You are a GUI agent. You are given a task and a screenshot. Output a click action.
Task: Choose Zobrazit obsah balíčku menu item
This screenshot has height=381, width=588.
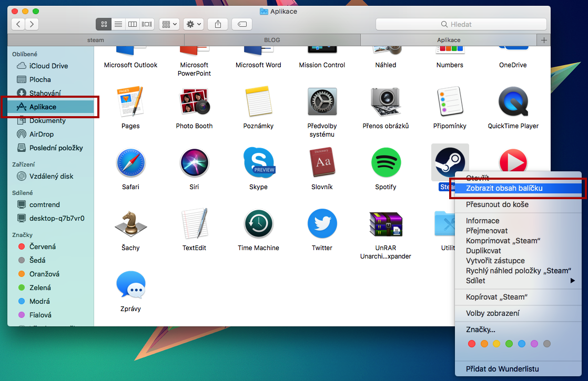518,189
